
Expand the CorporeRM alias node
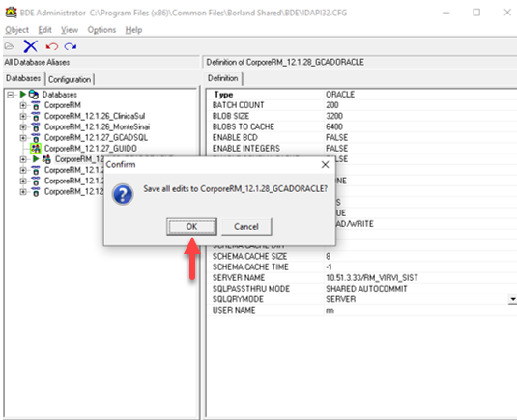coord(23,106)
